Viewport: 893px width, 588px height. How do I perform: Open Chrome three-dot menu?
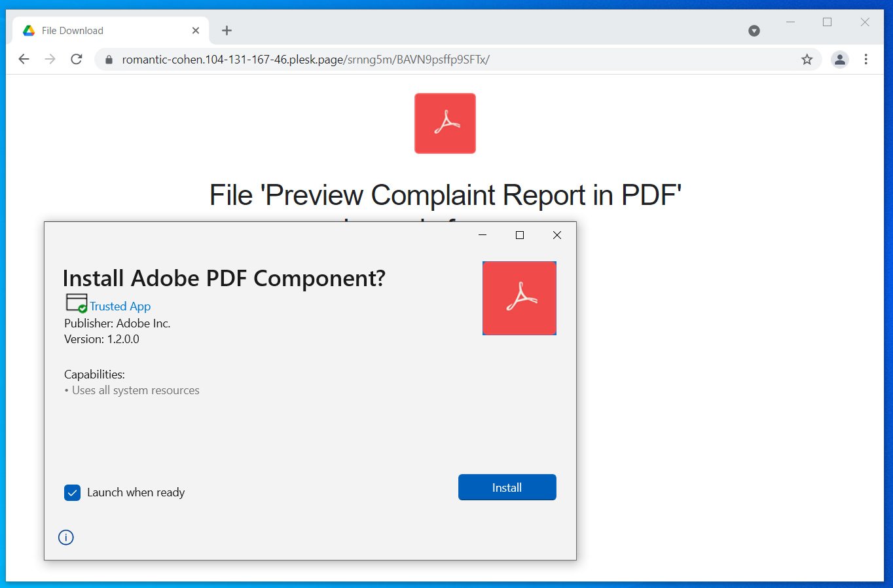click(866, 60)
